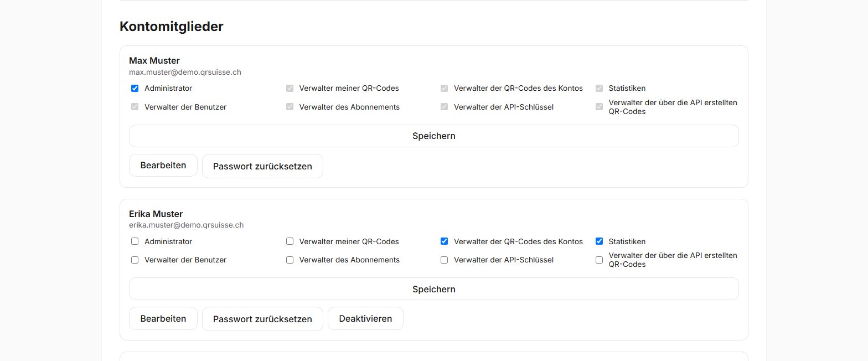The image size is (868, 361).
Task: Toggle Max Muster's Verwalter der Benutzer checkbox
Action: (135, 107)
